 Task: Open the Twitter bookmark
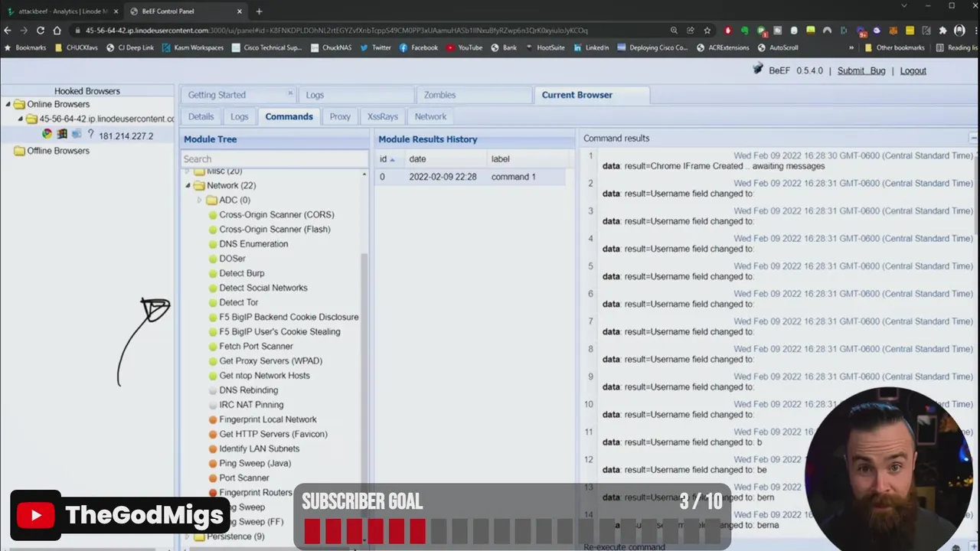pos(375,47)
